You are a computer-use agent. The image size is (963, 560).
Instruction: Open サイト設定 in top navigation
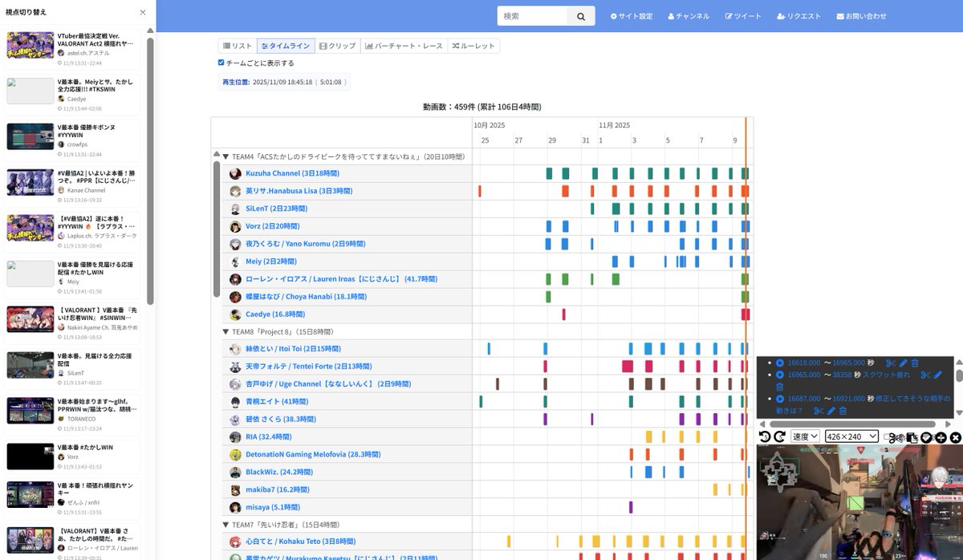(632, 16)
